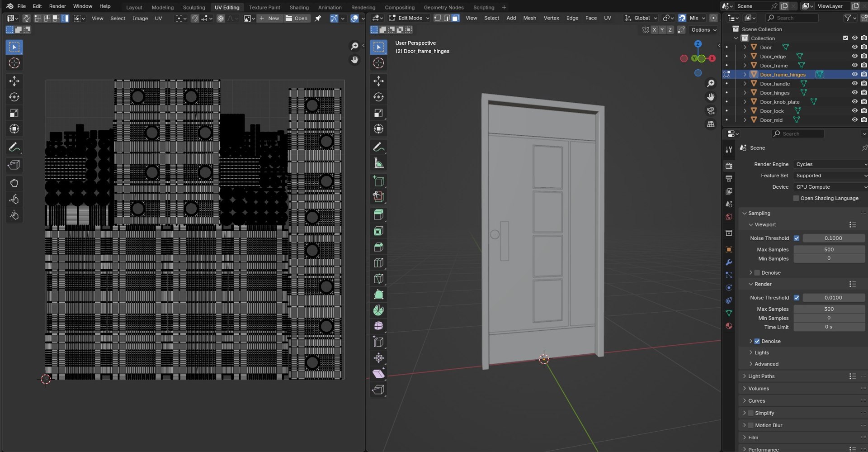Enable Open Shading Language checkbox
Viewport: 868px width, 452px height.
point(796,198)
